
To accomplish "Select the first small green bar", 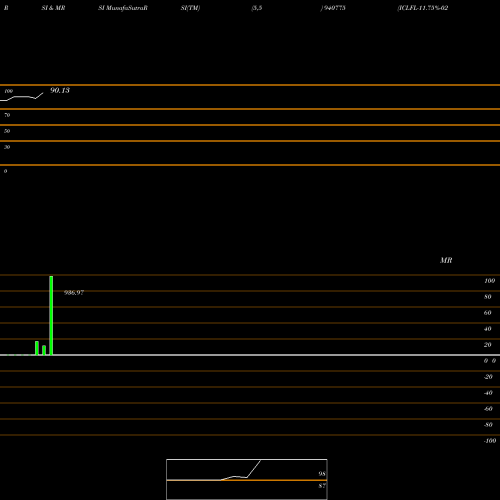I will 37,348.
